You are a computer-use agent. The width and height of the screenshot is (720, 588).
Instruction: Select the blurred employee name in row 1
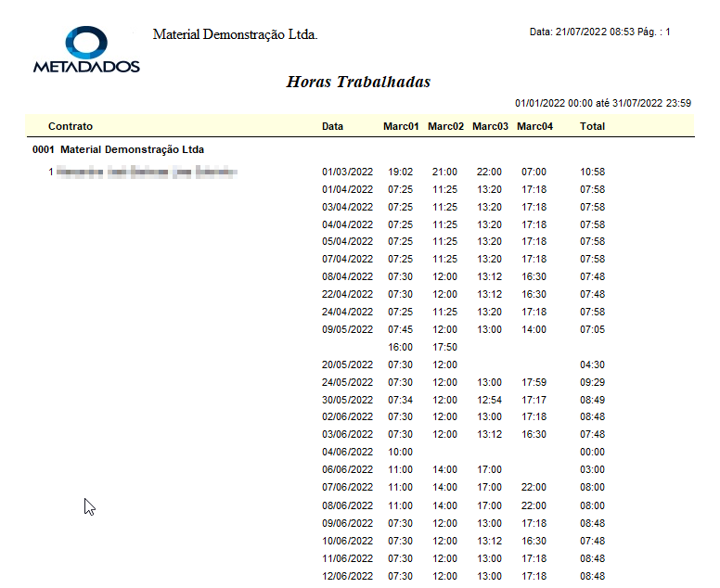pos(147,172)
